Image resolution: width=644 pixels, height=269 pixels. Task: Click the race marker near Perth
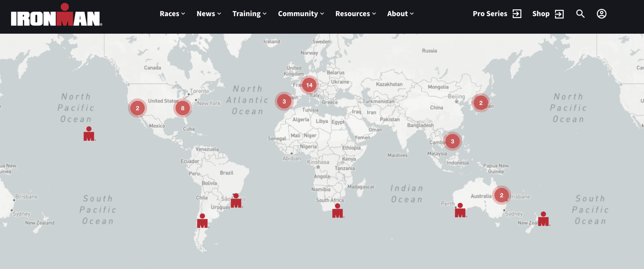(460, 211)
